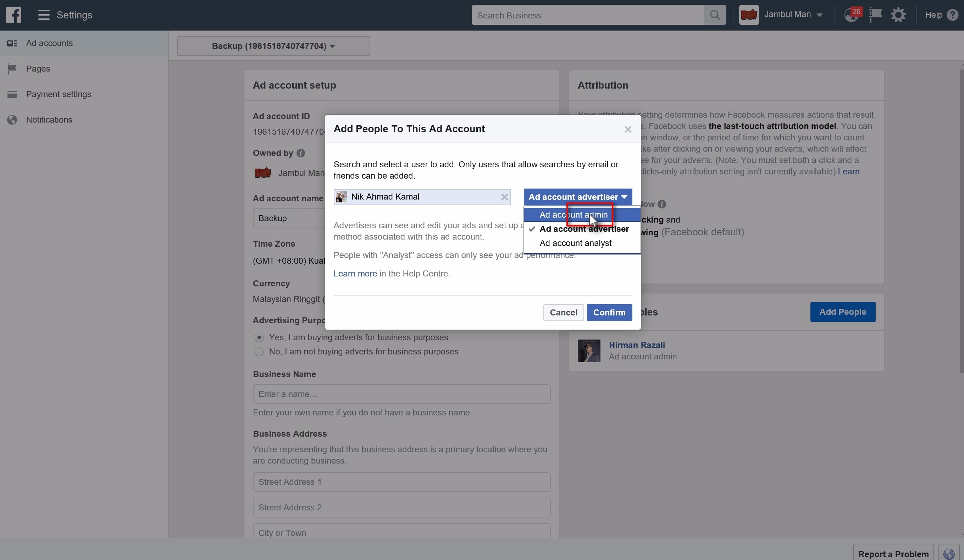Click the Street Address 1 field

pyautogui.click(x=401, y=482)
